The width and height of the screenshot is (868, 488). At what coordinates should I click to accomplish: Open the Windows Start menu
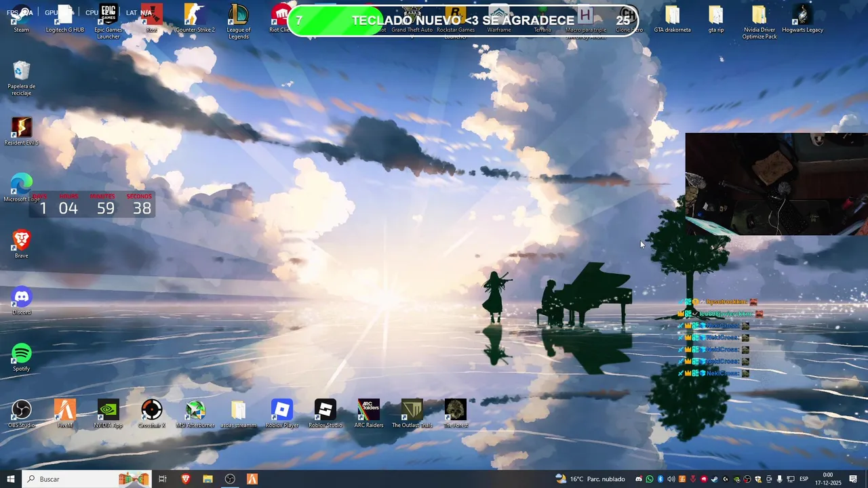point(11,479)
